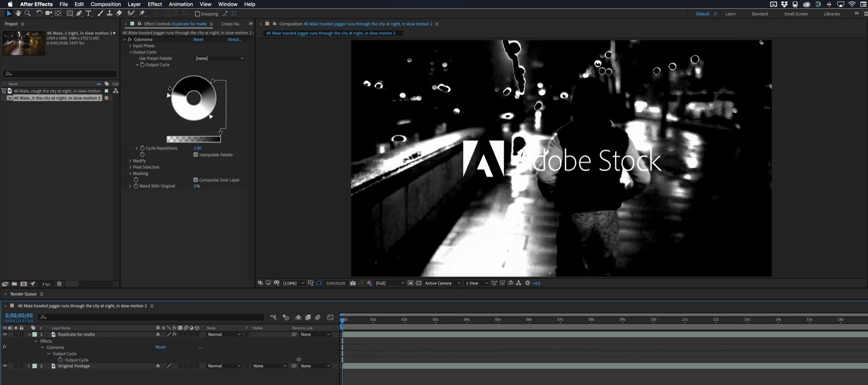Toggle Colorama fx switch in Effect Controls
Screen dimensions: 868x385
[x=130, y=40]
